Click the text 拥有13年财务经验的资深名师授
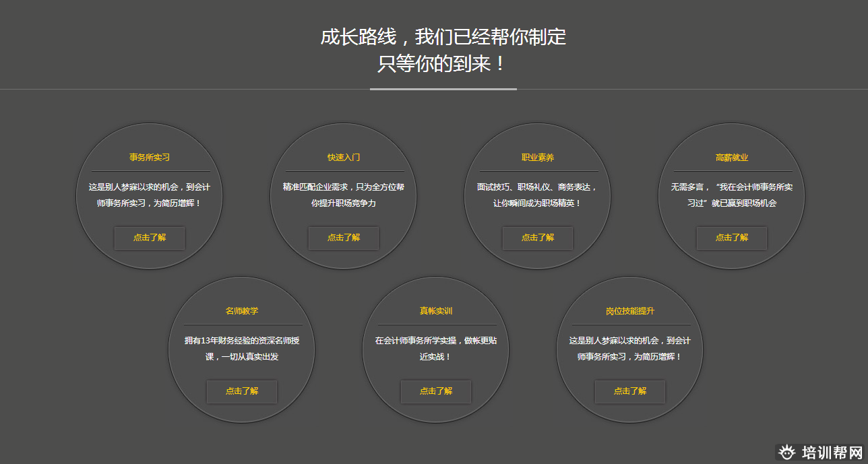868x464 pixels. click(242, 341)
